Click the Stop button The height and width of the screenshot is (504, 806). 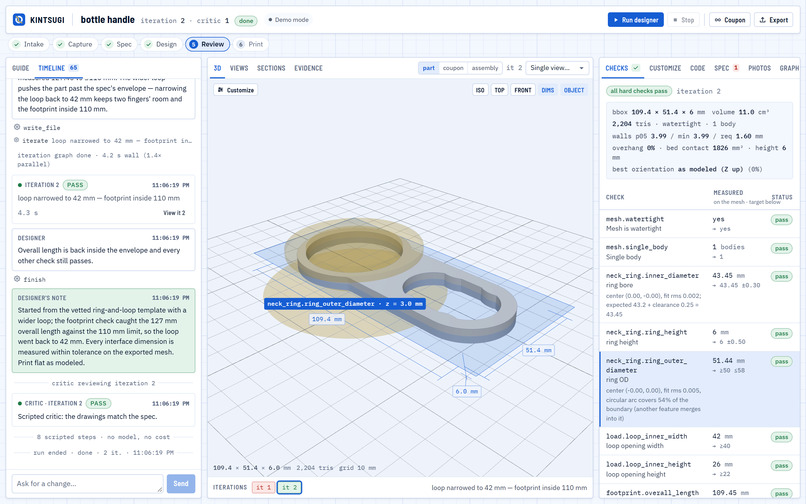click(683, 20)
